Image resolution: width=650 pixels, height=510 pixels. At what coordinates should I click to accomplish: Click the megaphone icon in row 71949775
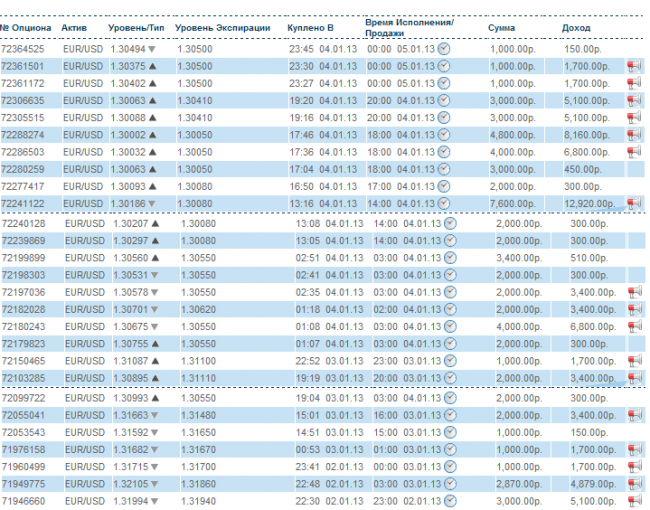(634, 483)
